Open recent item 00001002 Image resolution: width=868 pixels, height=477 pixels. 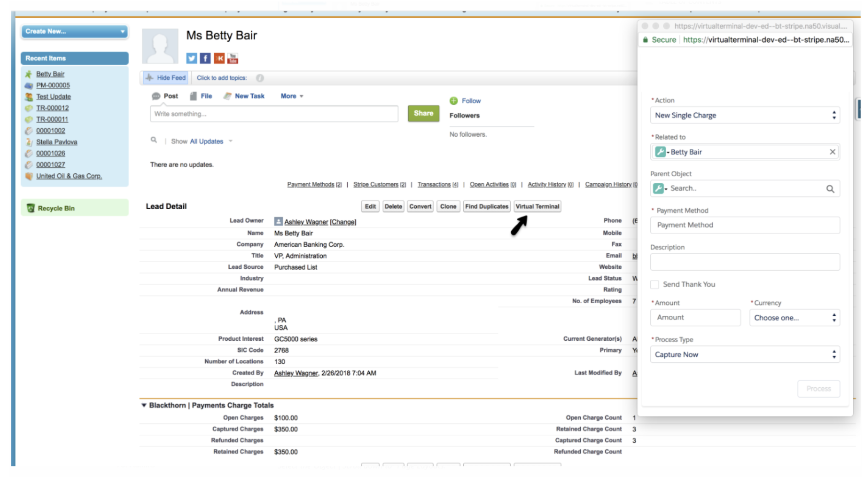pyautogui.click(x=51, y=131)
